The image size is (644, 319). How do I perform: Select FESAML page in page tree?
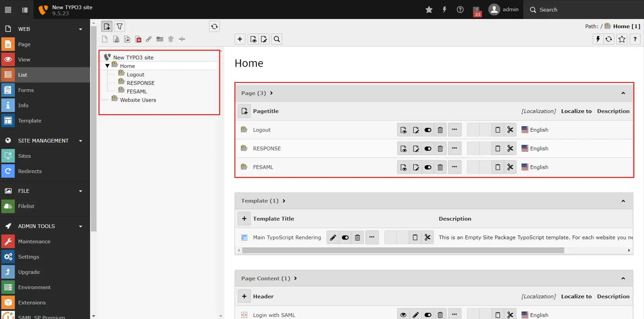(x=137, y=91)
